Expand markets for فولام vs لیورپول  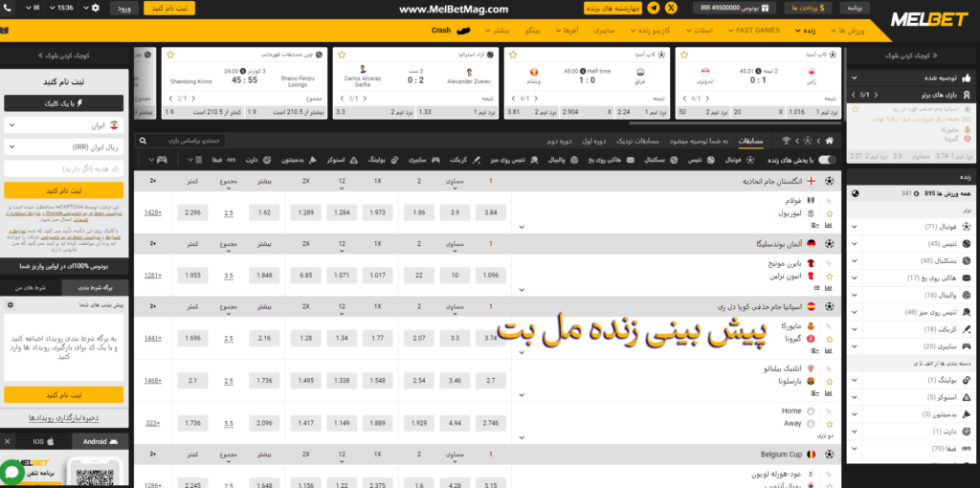click(x=522, y=227)
